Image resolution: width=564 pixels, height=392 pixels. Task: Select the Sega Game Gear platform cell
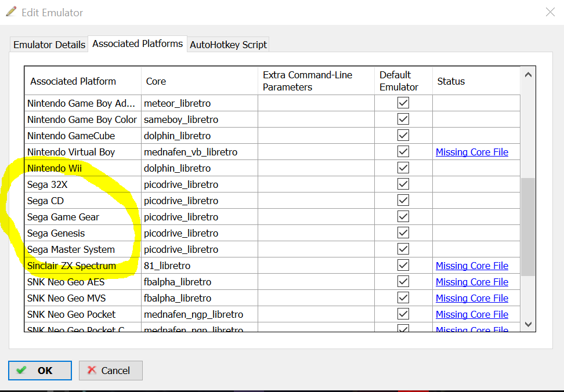click(83, 217)
